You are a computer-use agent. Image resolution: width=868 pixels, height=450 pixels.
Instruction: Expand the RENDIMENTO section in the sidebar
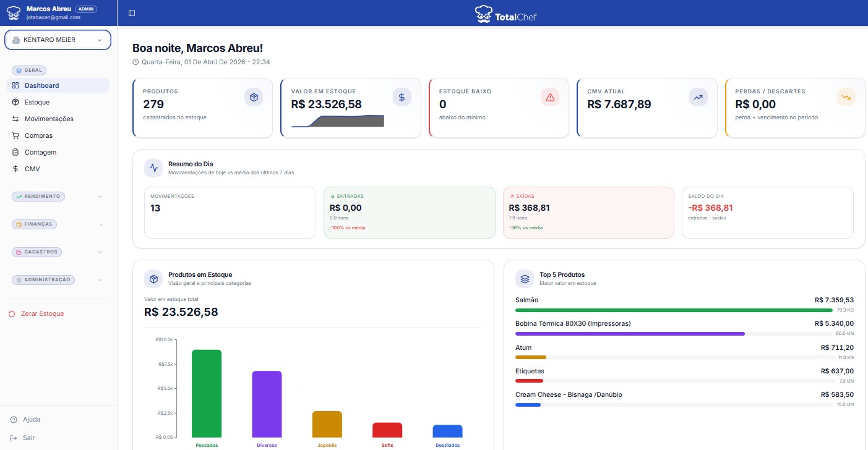coord(38,196)
